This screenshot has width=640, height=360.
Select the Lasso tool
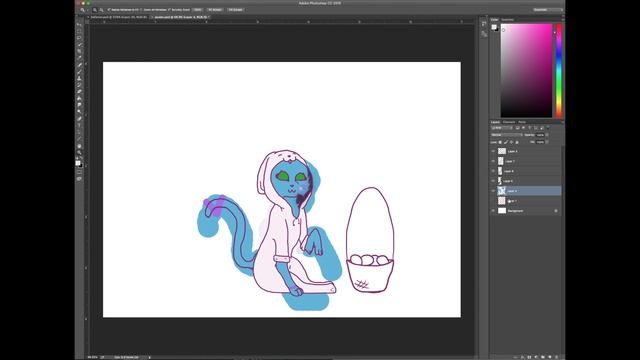79,38
